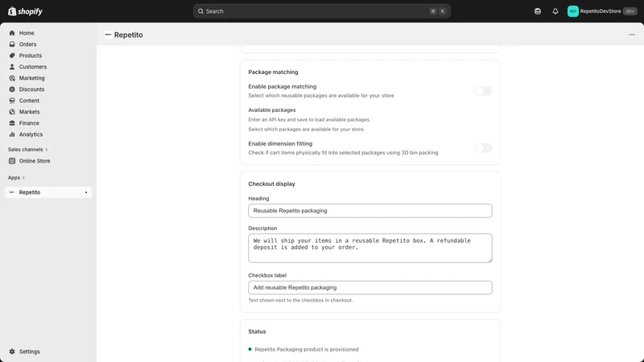The height and width of the screenshot is (362, 644).
Task: Open the three-dot more actions menu
Action: (632, 35)
